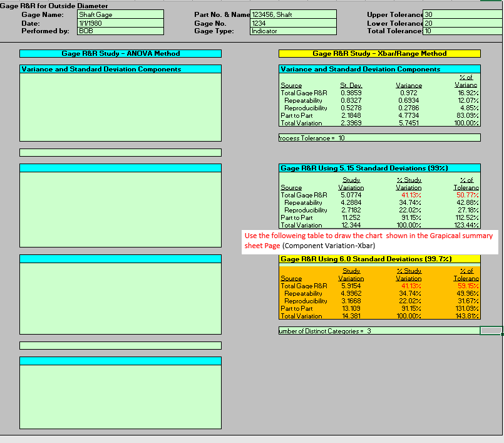Select the 131.09% Part to Part tolerance
This screenshot has width=504, height=443.
pos(467,308)
